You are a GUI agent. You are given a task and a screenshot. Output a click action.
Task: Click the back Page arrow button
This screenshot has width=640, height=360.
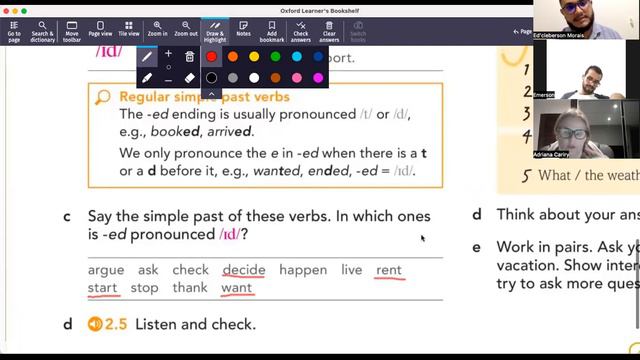(522, 31)
